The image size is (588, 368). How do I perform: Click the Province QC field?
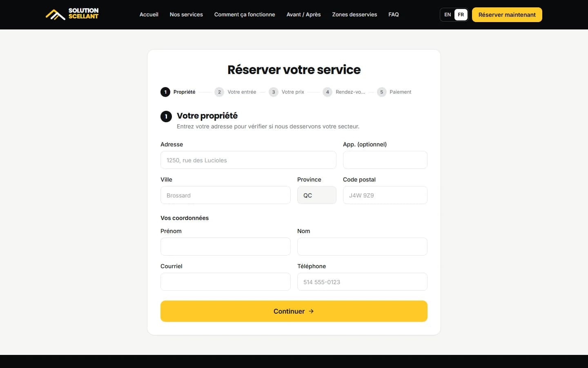317,195
